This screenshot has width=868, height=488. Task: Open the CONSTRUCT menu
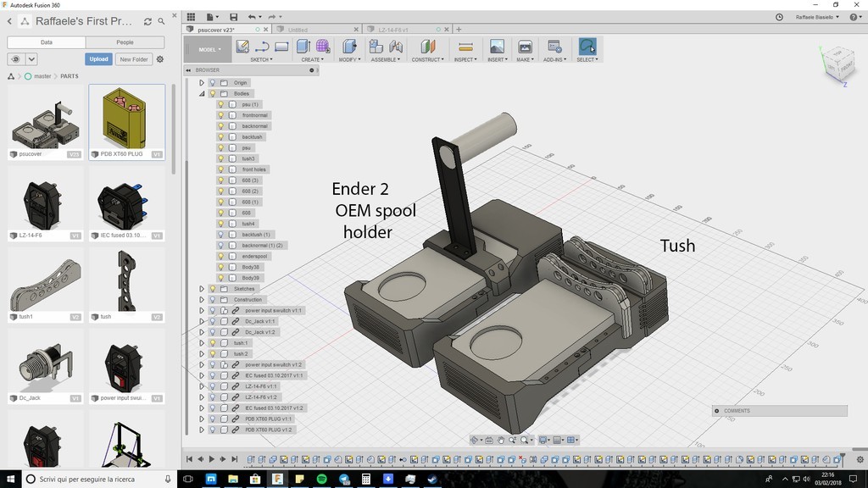428,60
